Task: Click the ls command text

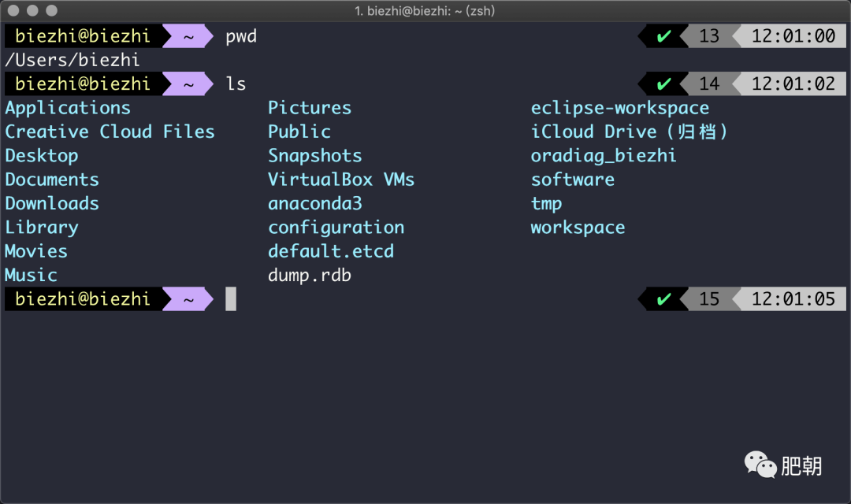Action: click(236, 84)
